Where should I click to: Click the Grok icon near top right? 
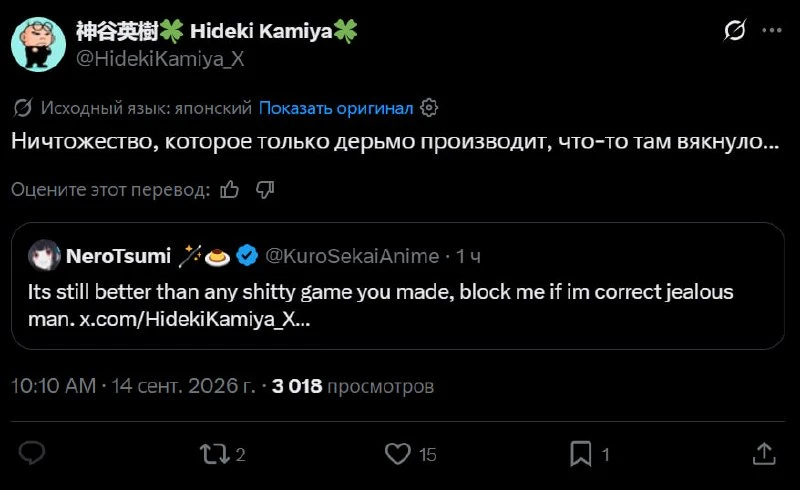[735, 31]
